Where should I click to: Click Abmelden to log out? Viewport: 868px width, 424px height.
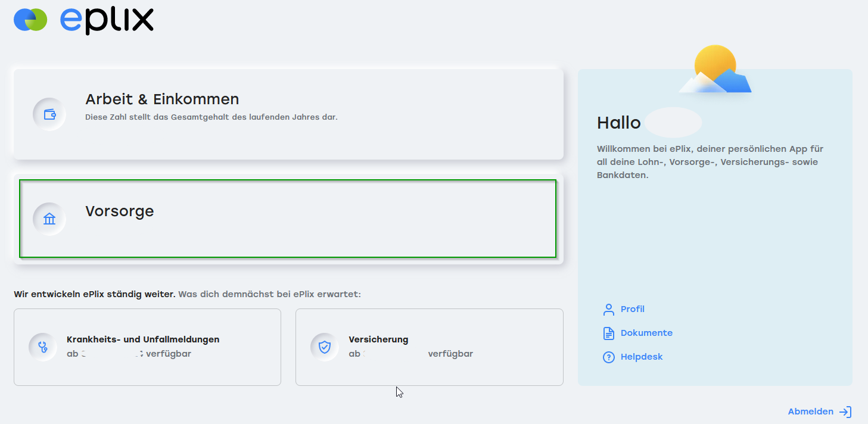click(811, 411)
